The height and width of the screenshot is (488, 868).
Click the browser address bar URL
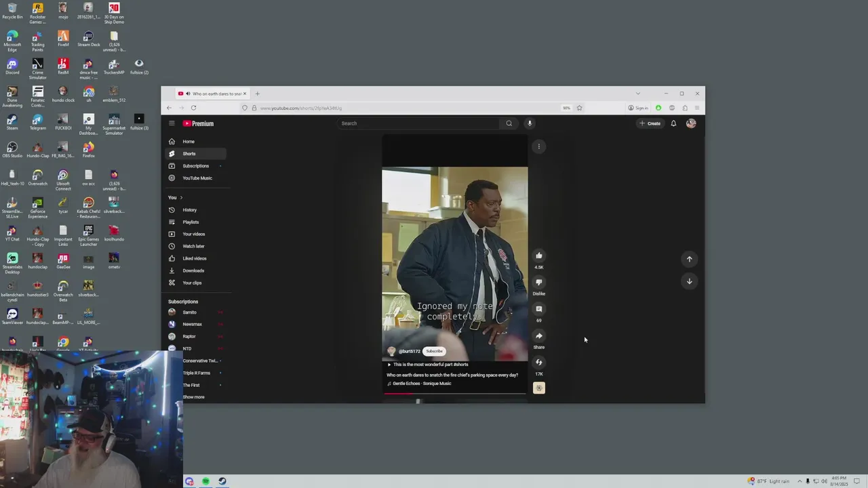pyautogui.click(x=301, y=108)
